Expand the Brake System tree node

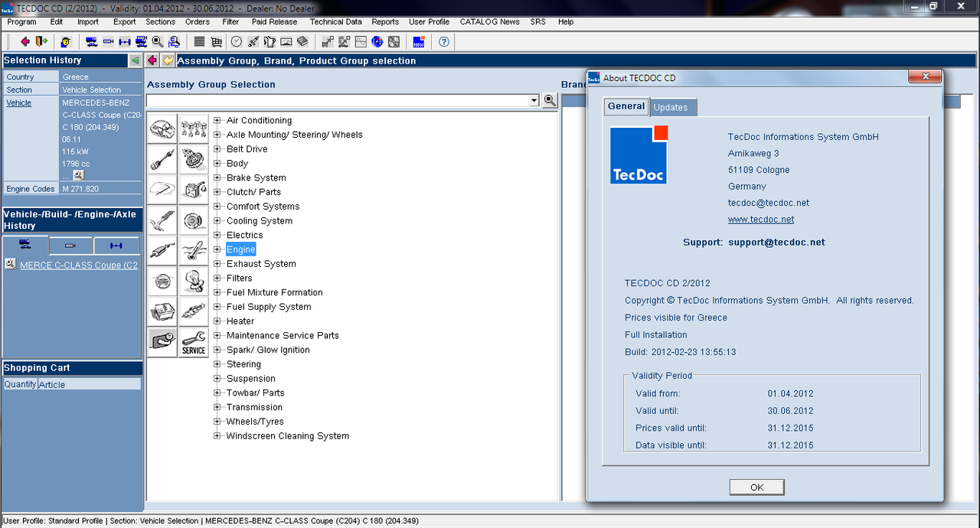[x=217, y=178]
